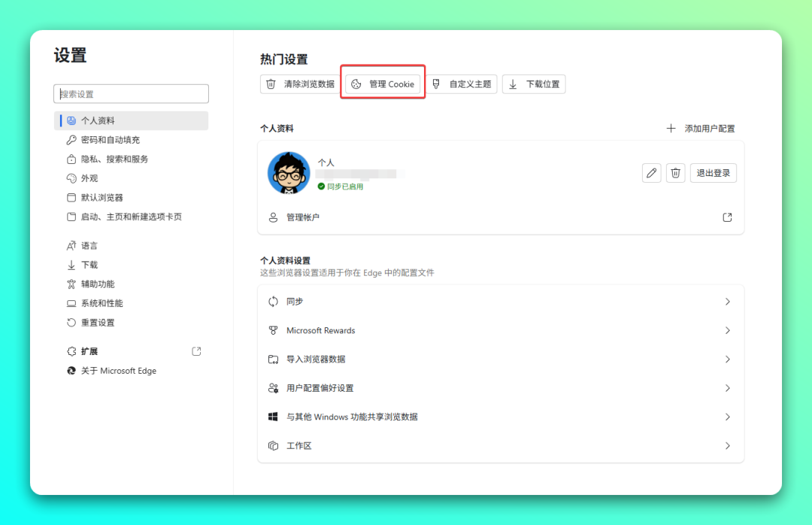Open 管理帐户 row
The image size is (812, 525).
click(x=501, y=217)
